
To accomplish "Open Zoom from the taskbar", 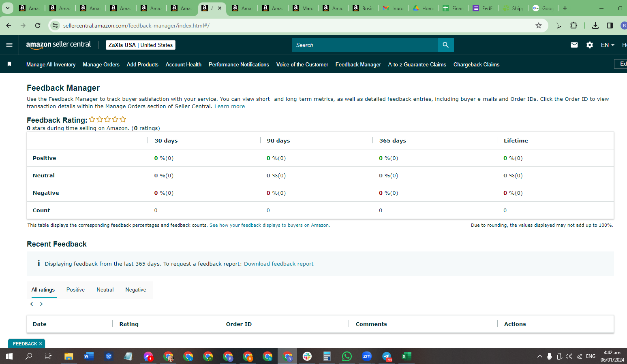I will click(x=367, y=356).
